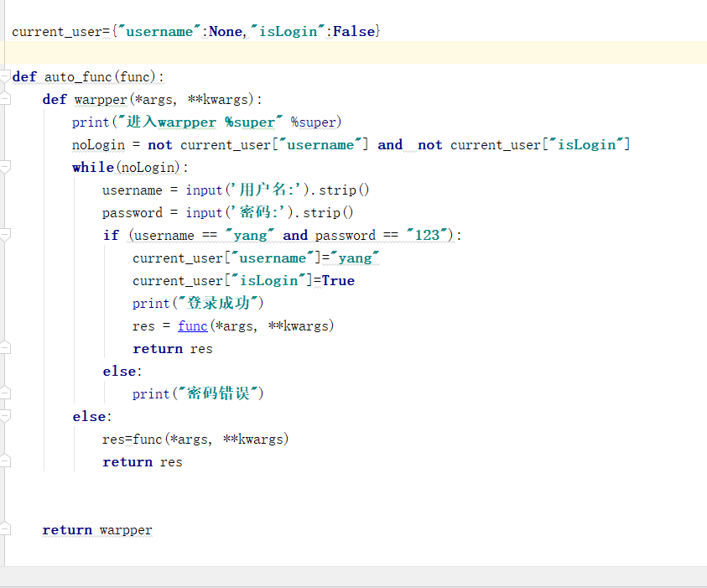This screenshot has width=707, height=588.
Task: Click the **kwargs parameter in def warpper line
Action: (218, 100)
